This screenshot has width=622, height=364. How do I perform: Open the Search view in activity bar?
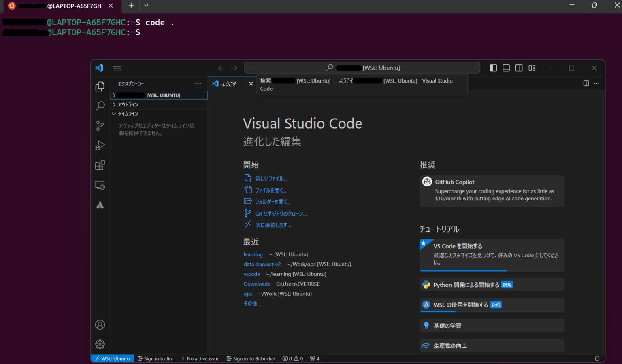point(100,106)
